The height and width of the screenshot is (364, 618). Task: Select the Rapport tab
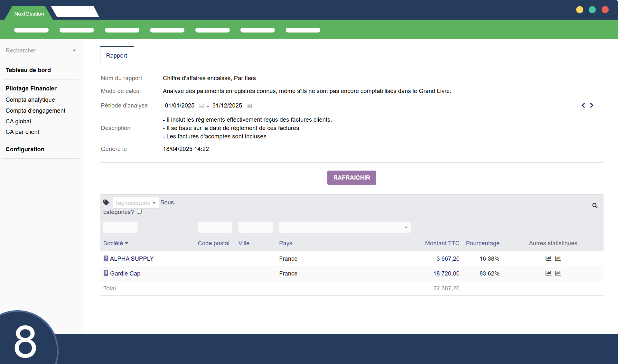(117, 56)
